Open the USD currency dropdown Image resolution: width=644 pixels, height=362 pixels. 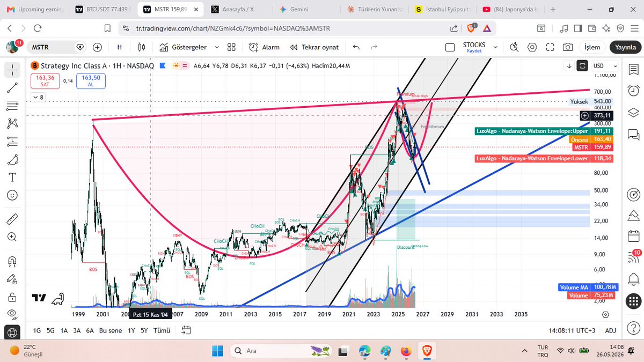pyautogui.click(x=605, y=66)
